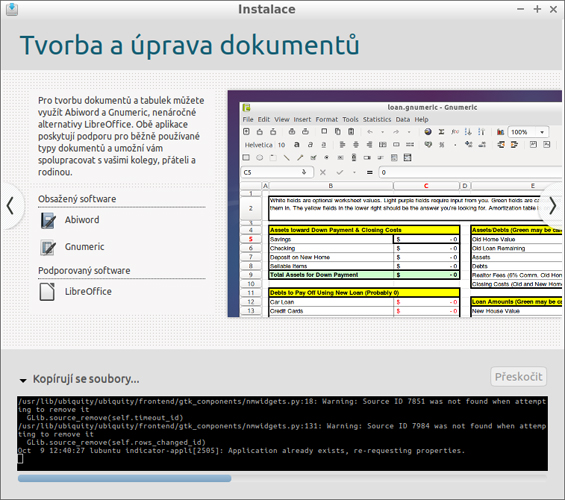This screenshot has height=500, width=565.
Task: Open Format menu in the Gnumeric screenshot
Action: pos(327,119)
